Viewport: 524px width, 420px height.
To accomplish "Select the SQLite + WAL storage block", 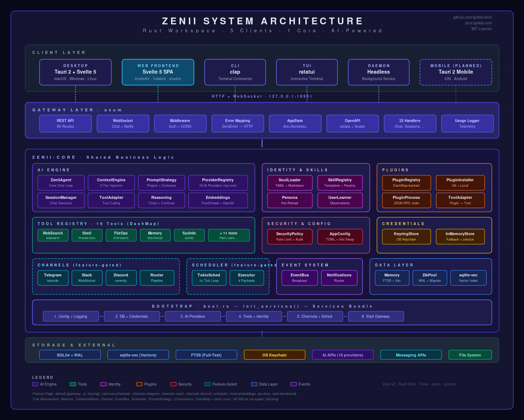I will (70, 355).
